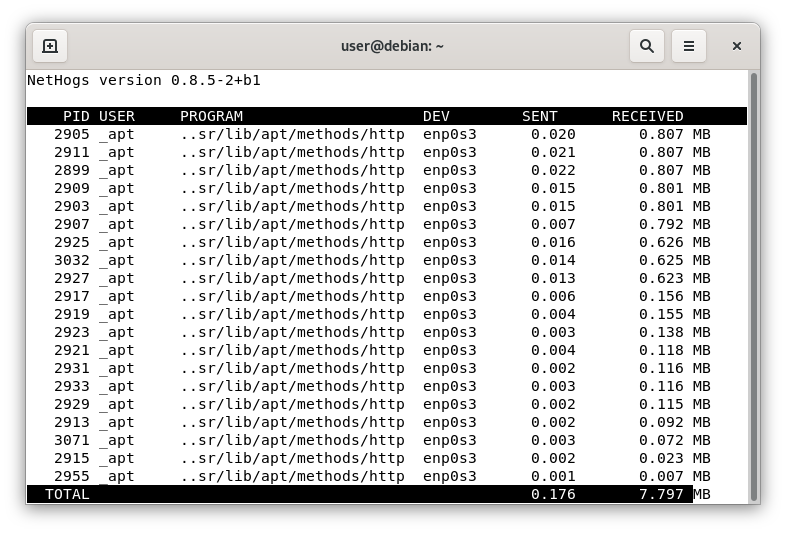786x533 pixels.
Task: Click the total received value 7.797
Action: pyautogui.click(x=661, y=494)
